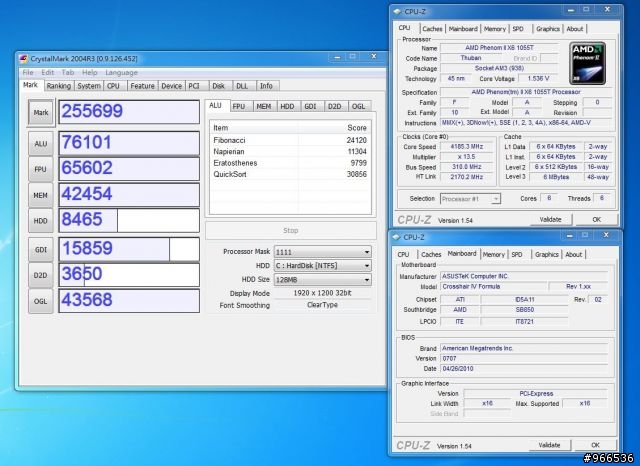This screenshot has height=466, width=640.
Task: Click Validate in lower CPU-Z window
Action: (549, 445)
